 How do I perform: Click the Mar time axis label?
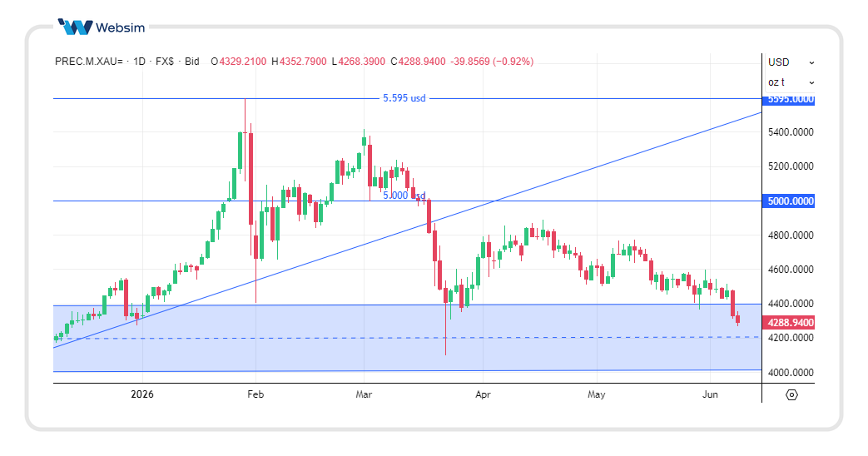pos(364,394)
